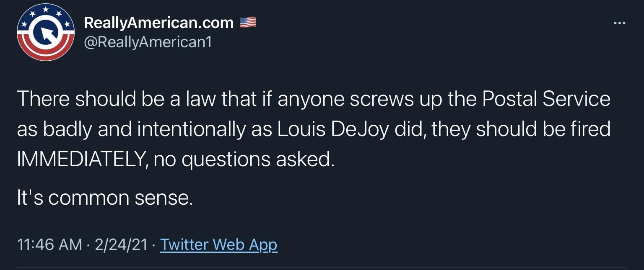Open the Twitter Web App link
The height and width of the screenshot is (270, 644).
pos(218,244)
